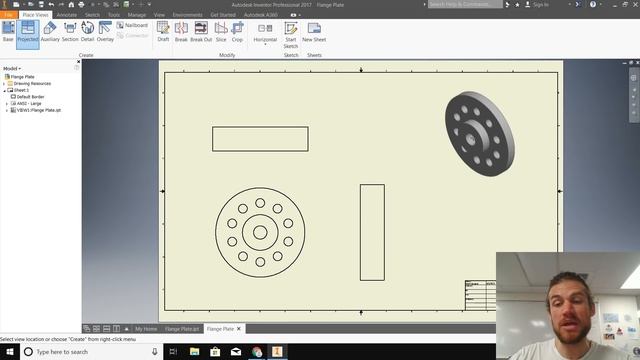Create a Detail view
The width and height of the screenshot is (640, 360).
coord(87,32)
